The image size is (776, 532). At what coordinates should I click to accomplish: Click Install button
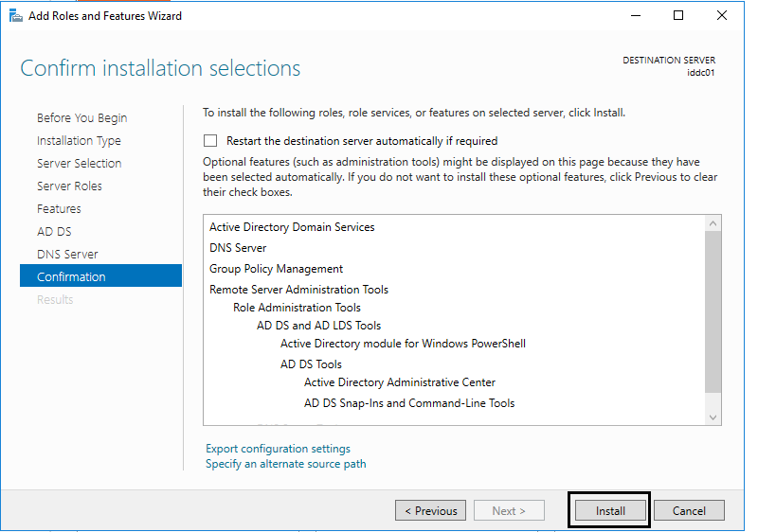click(610, 511)
